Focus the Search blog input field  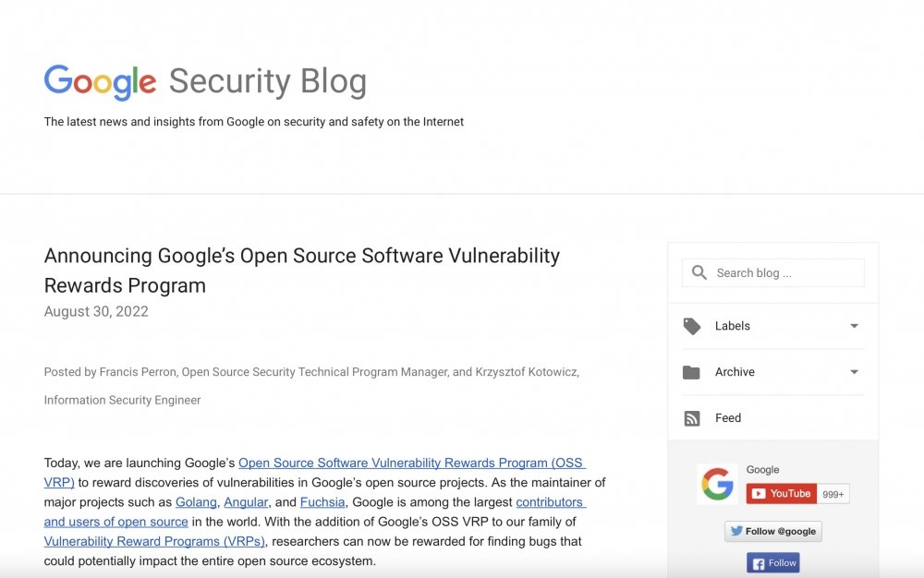click(x=785, y=273)
